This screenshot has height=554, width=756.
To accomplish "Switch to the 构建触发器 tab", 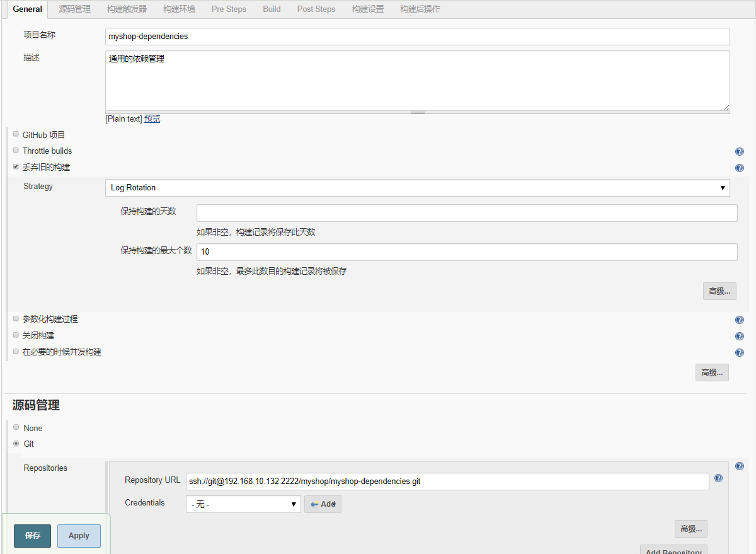I will pyautogui.click(x=127, y=9).
